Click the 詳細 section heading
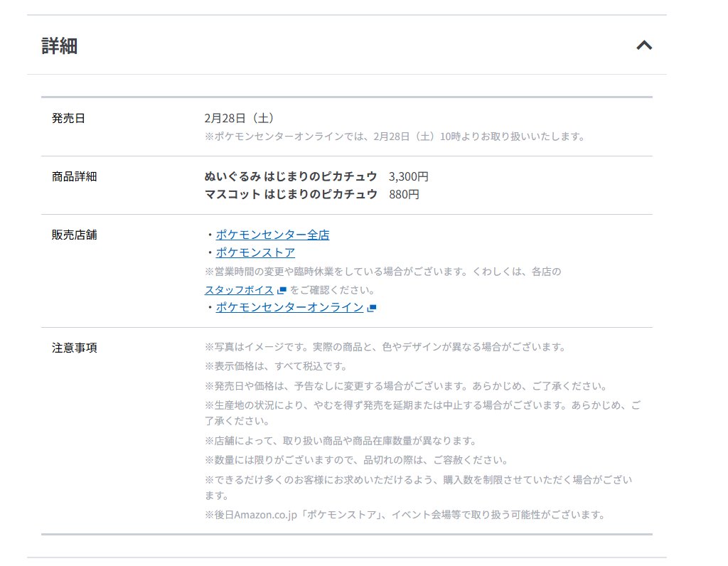The width and height of the screenshot is (728, 566). click(60, 46)
